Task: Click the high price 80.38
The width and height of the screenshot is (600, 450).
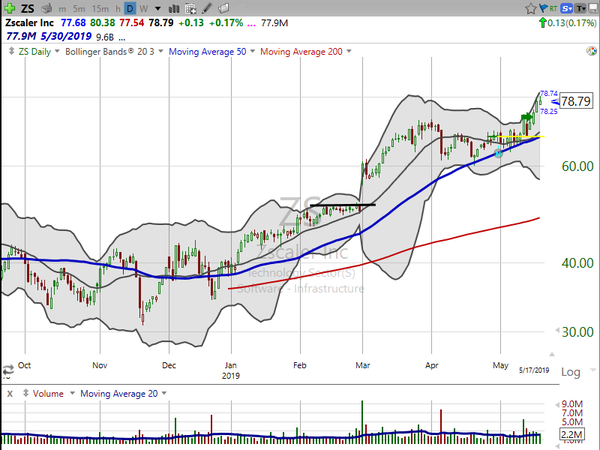Action: (x=103, y=23)
